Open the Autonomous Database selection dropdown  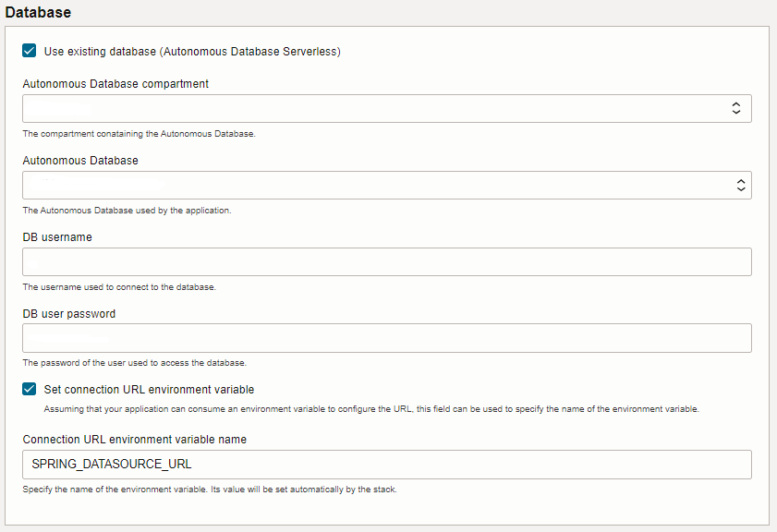click(387, 186)
